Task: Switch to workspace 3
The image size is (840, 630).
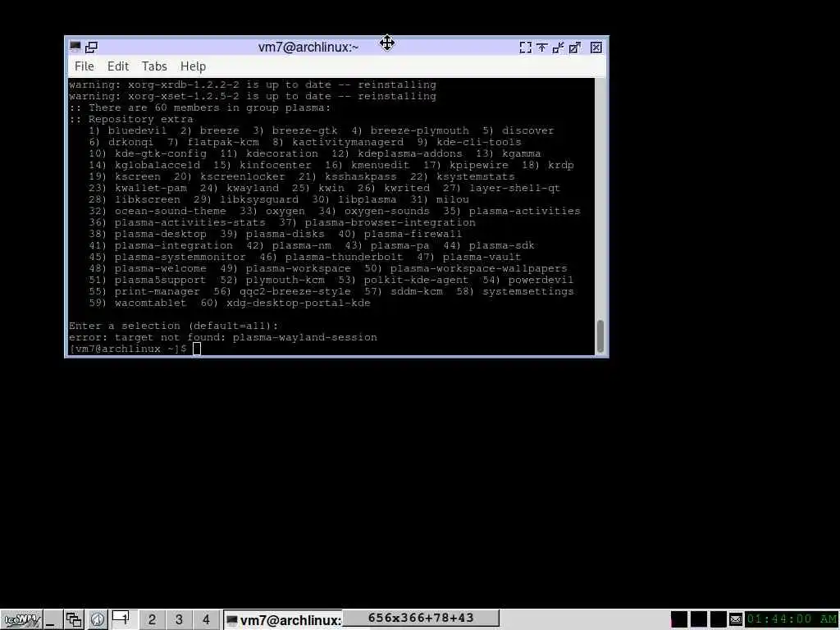Action: click(x=179, y=620)
